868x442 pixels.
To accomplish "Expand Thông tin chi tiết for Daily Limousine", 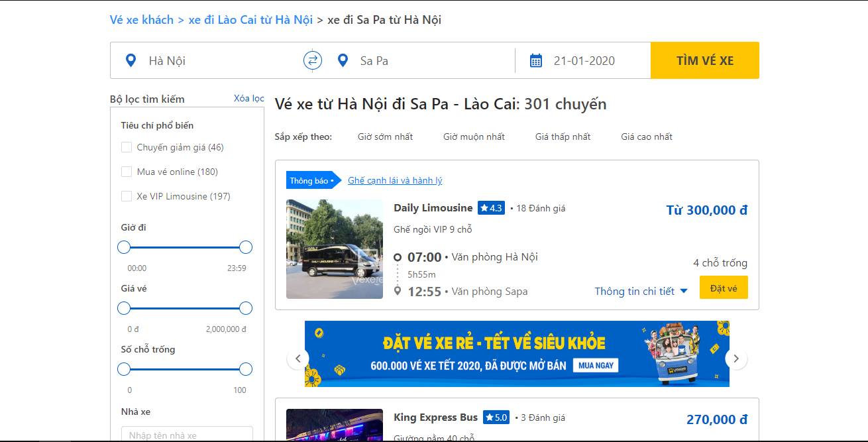I will [x=641, y=291].
